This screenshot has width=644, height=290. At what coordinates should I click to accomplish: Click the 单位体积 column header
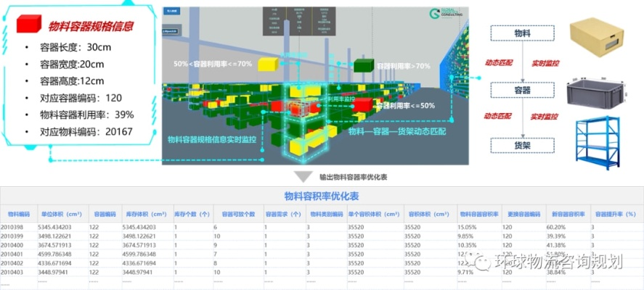tap(61, 214)
